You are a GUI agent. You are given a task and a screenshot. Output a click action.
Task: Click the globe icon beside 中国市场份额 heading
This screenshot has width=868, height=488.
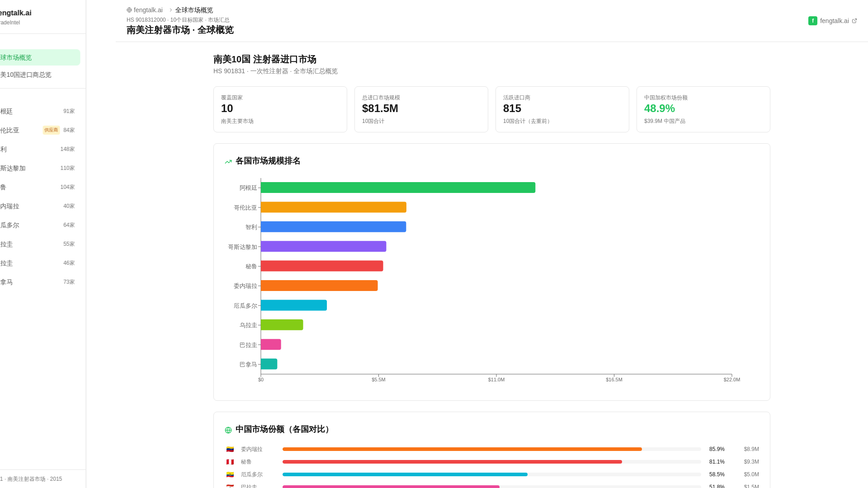(228, 430)
